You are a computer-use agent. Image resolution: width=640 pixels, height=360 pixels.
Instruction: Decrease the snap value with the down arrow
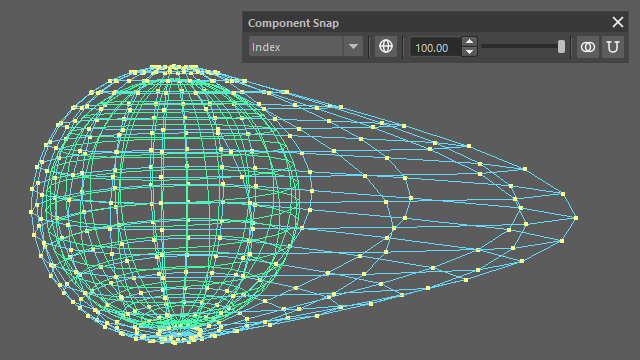[469, 52]
